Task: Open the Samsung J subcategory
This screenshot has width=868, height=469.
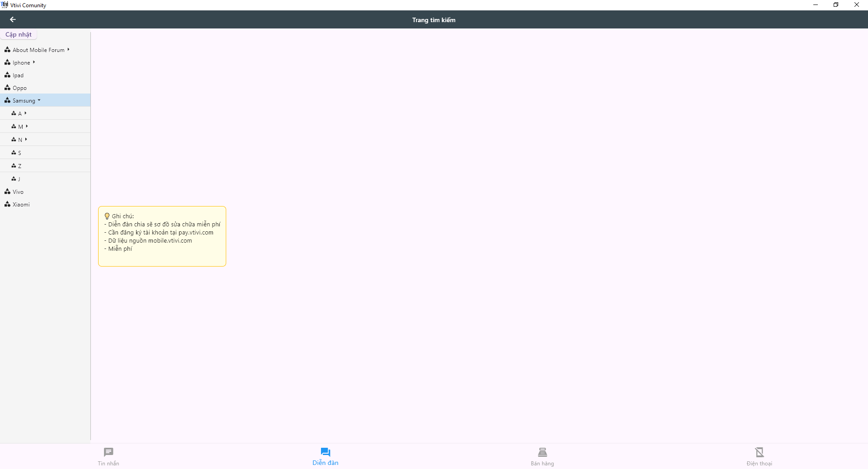Action: (x=19, y=179)
